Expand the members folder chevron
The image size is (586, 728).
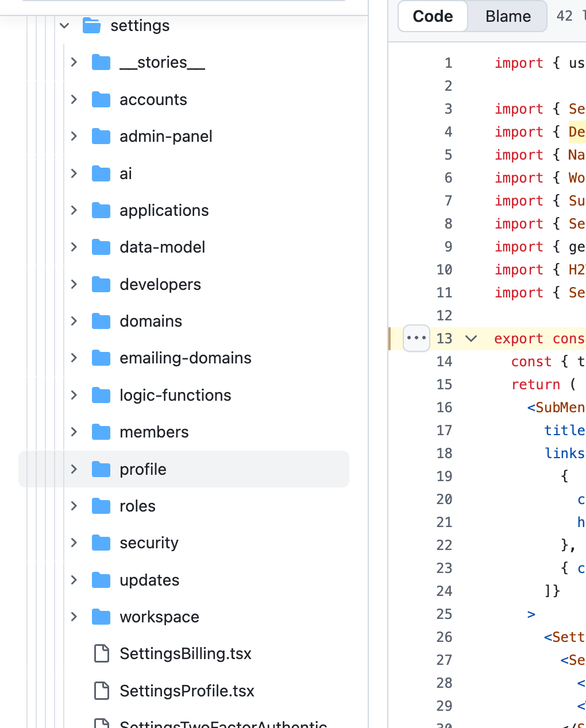74,432
